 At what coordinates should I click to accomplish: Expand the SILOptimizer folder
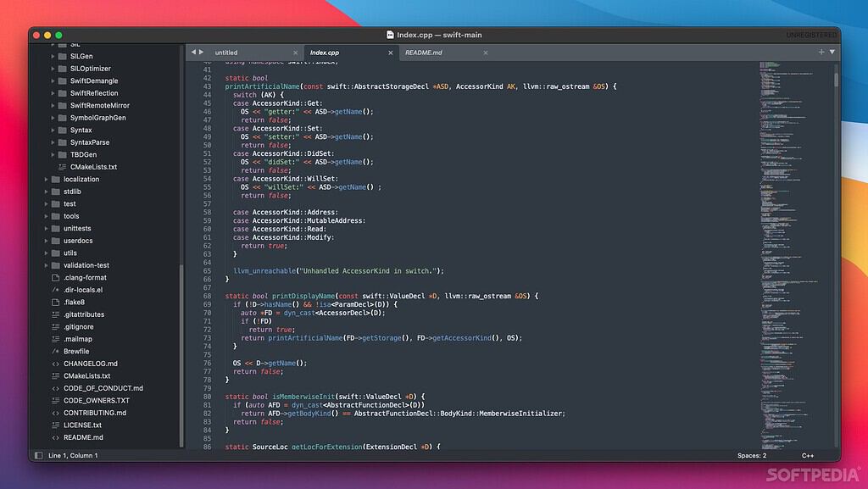tap(53, 69)
